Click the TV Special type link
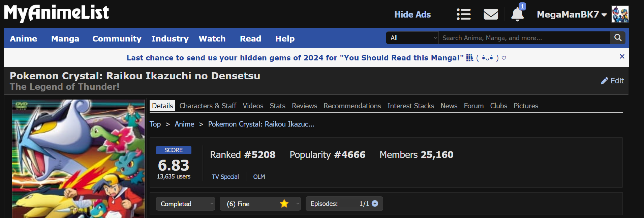This screenshot has height=218, width=644. [225, 177]
